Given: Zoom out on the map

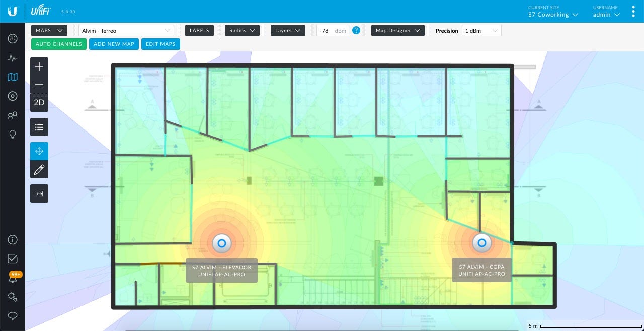Looking at the screenshot, I should point(39,85).
